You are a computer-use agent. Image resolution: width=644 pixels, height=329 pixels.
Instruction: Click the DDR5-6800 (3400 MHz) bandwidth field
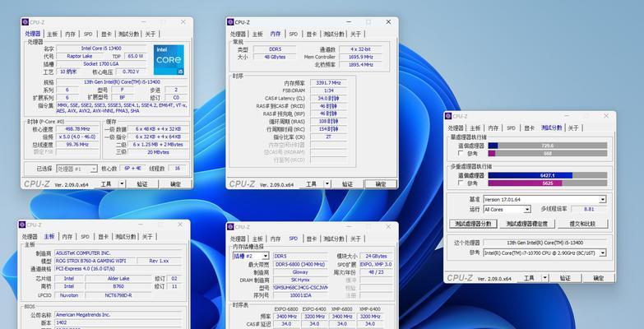coord(300,264)
